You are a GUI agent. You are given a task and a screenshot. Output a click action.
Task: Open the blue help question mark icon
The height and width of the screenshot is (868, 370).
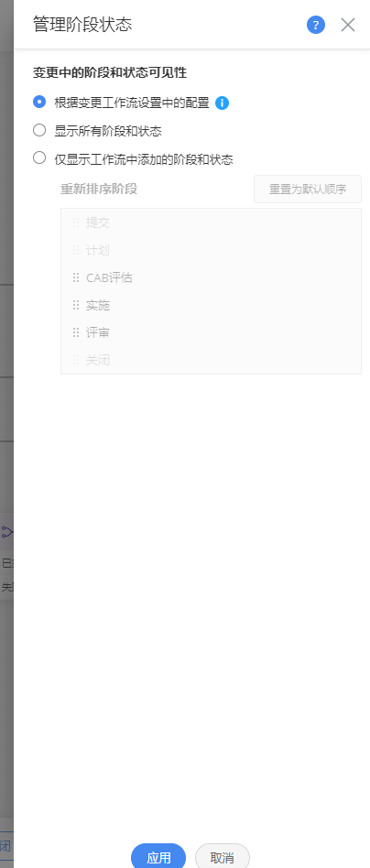[316, 25]
